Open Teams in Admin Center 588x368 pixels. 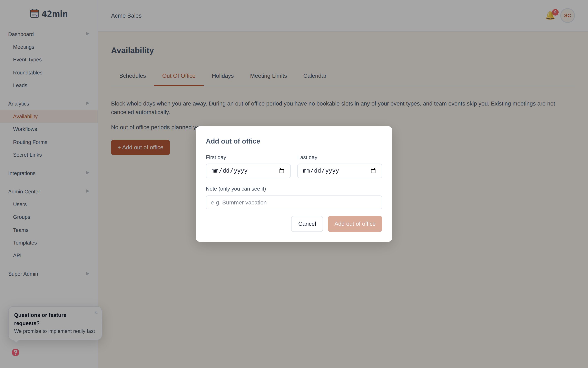pyautogui.click(x=21, y=230)
